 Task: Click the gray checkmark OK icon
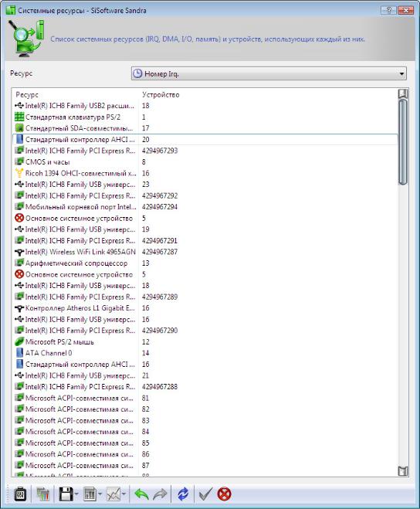[205, 494]
